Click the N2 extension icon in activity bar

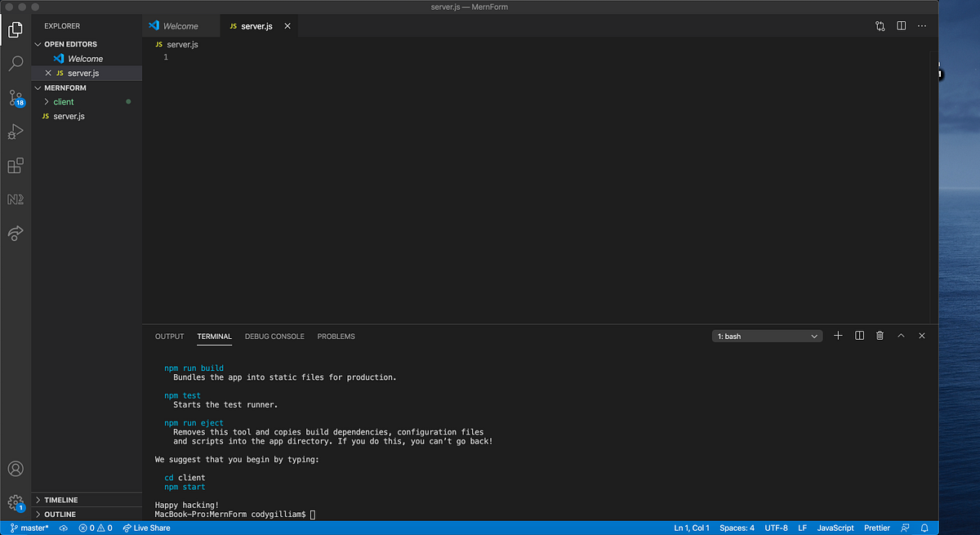[16, 199]
